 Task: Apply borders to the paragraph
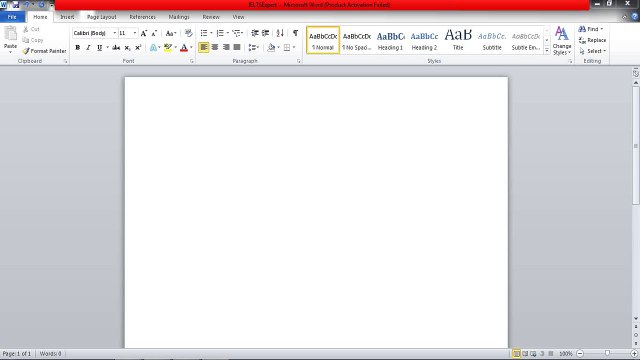tap(287, 48)
